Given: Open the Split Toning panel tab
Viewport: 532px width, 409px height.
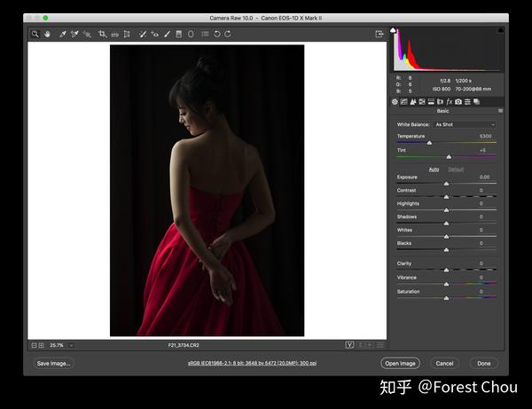Looking at the screenshot, I should (431, 101).
